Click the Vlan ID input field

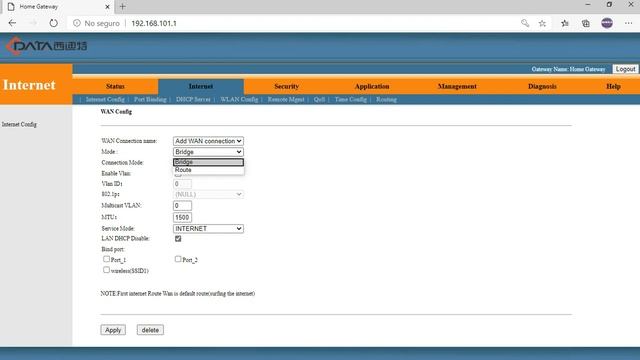point(182,184)
